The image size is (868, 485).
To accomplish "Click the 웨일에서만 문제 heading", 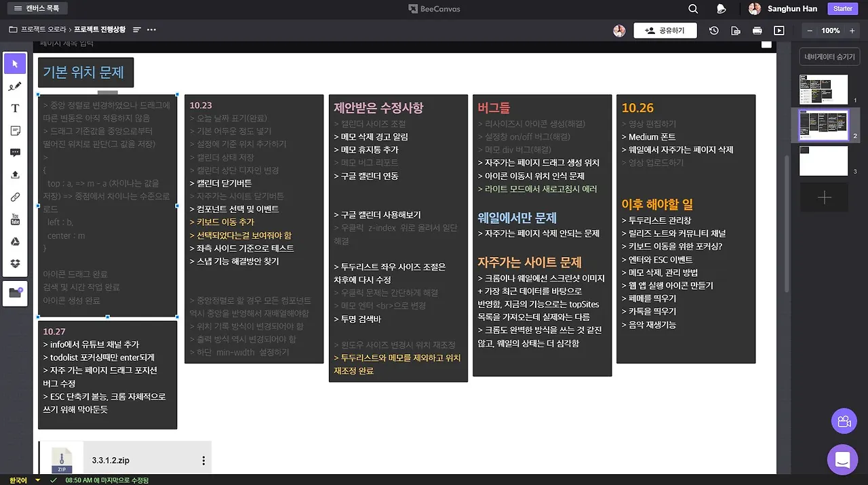I will click(x=517, y=218).
